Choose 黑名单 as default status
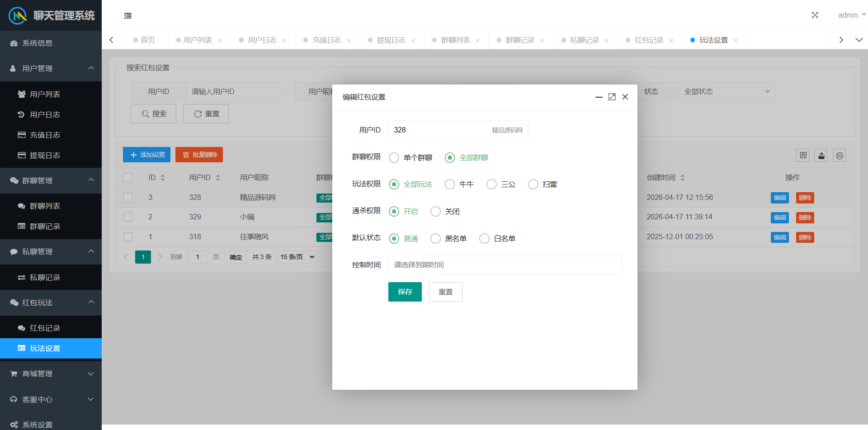The height and width of the screenshot is (430, 868). pos(435,239)
